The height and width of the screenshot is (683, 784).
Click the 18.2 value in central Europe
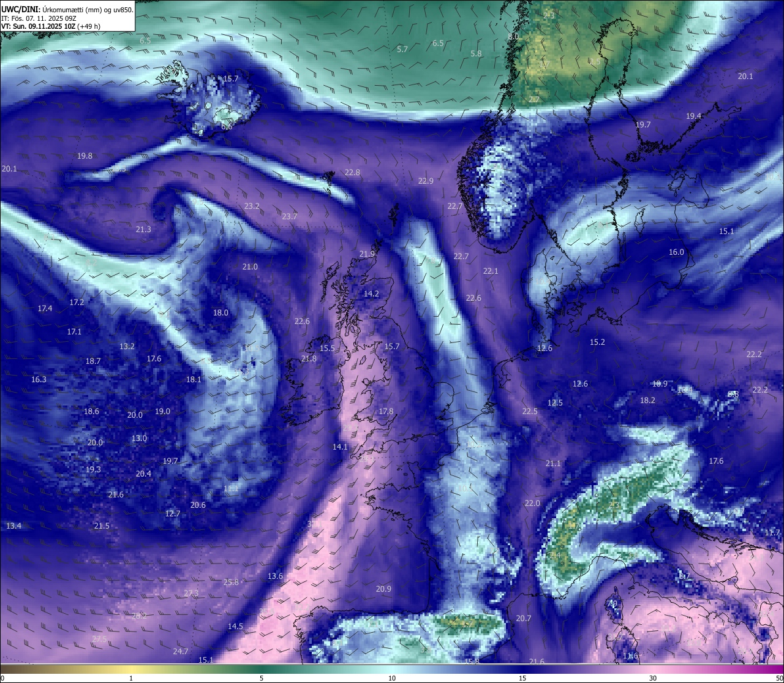click(647, 401)
